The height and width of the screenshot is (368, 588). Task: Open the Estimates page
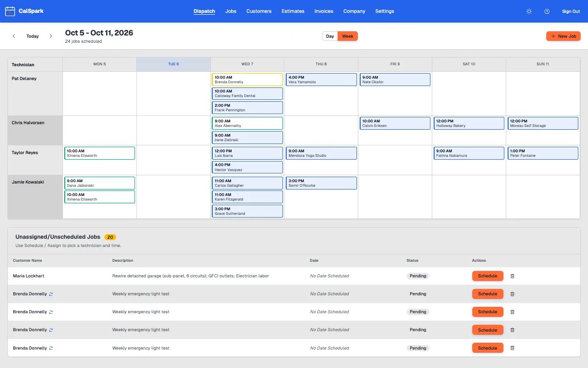(x=293, y=11)
